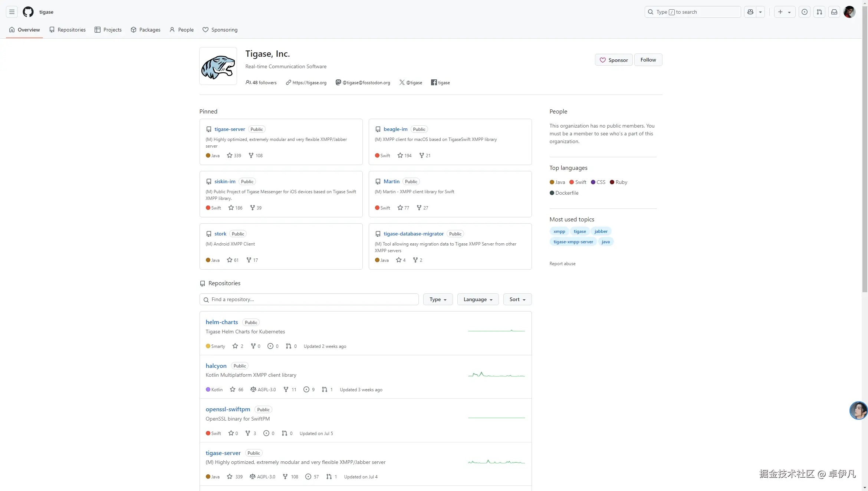Screen dimensions: 868x491
Task: View the 48 followers link
Action: [261, 82]
